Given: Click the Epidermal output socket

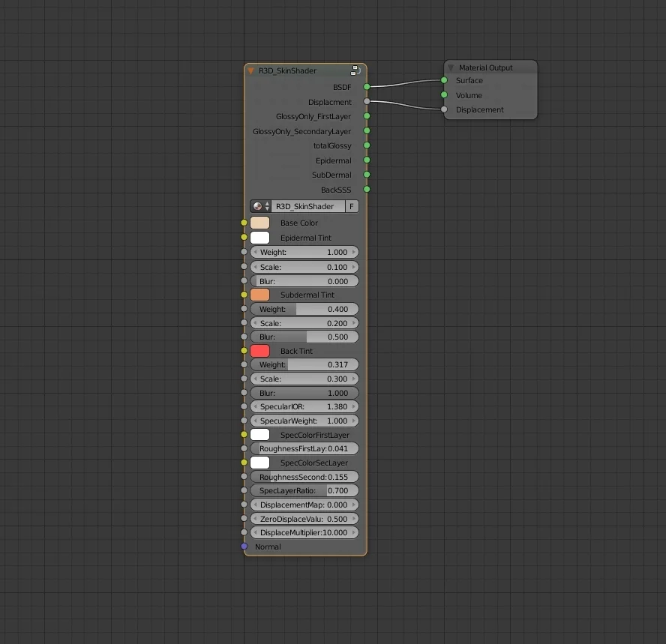Looking at the screenshot, I should point(366,160).
